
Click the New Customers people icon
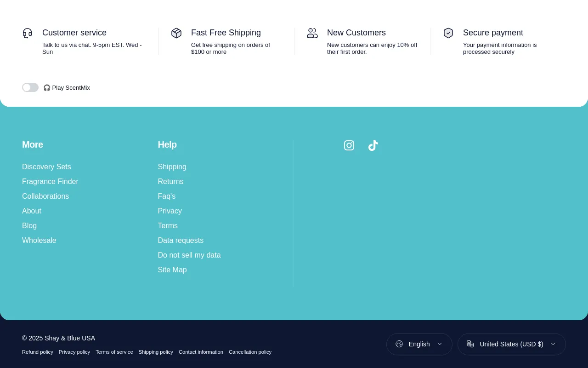[312, 33]
